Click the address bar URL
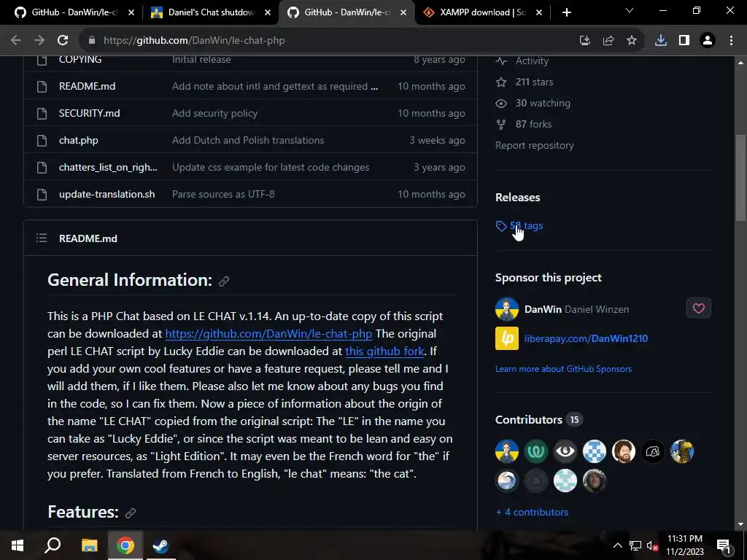 (194, 41)
